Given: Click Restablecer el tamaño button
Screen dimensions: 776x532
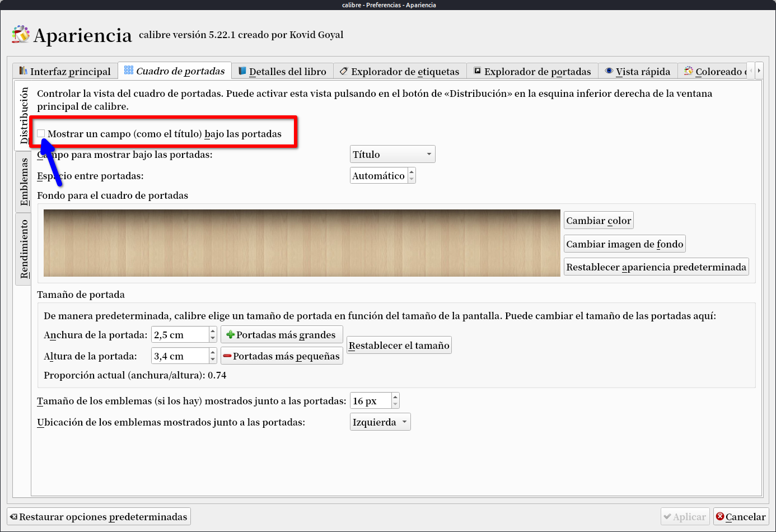Looking at the screenshot, I should (399, 346).
